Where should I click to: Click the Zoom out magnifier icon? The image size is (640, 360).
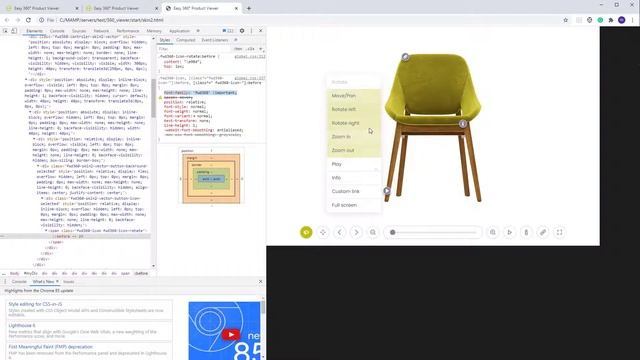point(373,232)
